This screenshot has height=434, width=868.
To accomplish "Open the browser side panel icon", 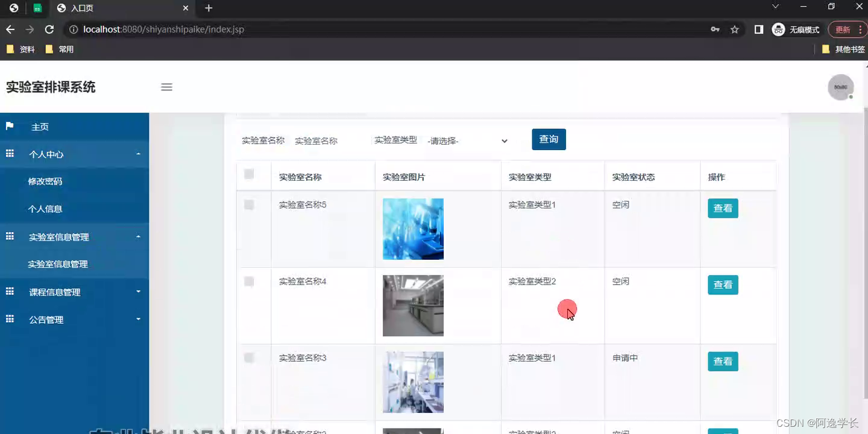I will tap(759, 30).
